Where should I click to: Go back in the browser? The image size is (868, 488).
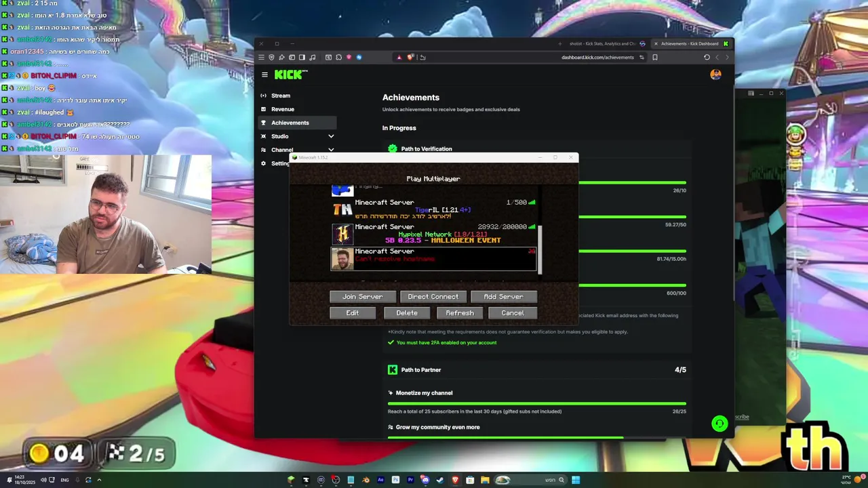coord(717,57)
